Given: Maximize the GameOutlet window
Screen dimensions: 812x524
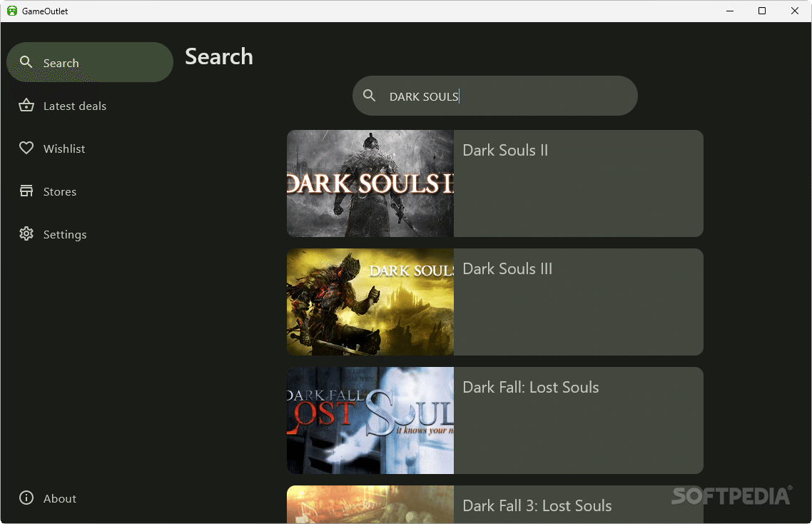Looking at the screenshot, I should (762, 11).
